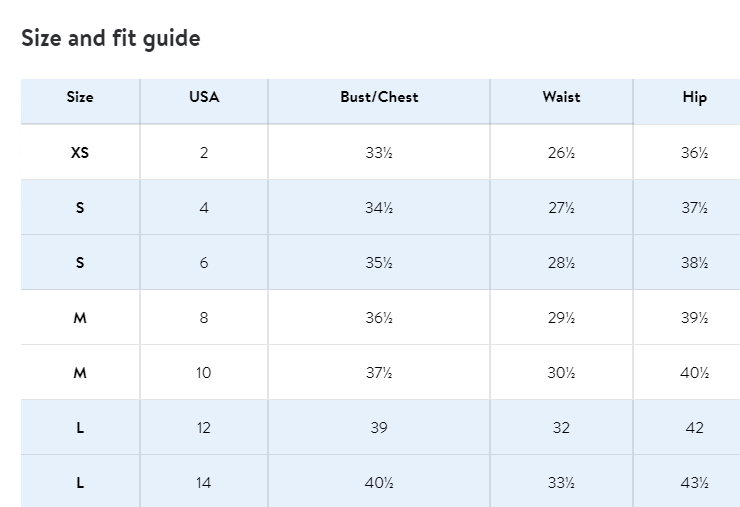
Task: Click USA size 8 cell
Action: 204,318
